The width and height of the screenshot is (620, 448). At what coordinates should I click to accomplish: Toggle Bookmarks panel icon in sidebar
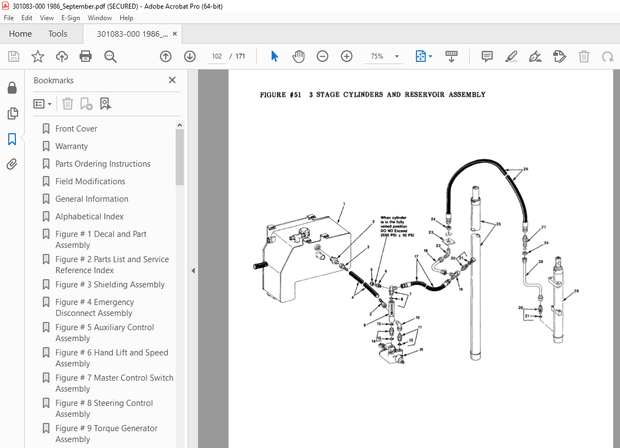tap(12, 139)
